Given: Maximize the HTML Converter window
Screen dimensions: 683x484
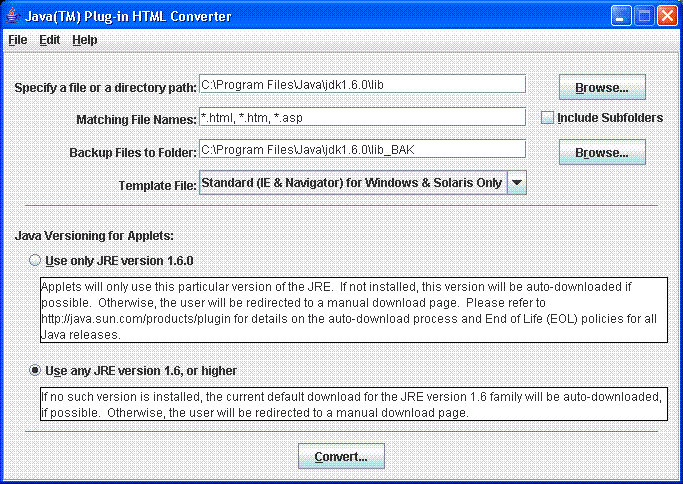Looking at the screenshot, I should (x=644, y=16).
